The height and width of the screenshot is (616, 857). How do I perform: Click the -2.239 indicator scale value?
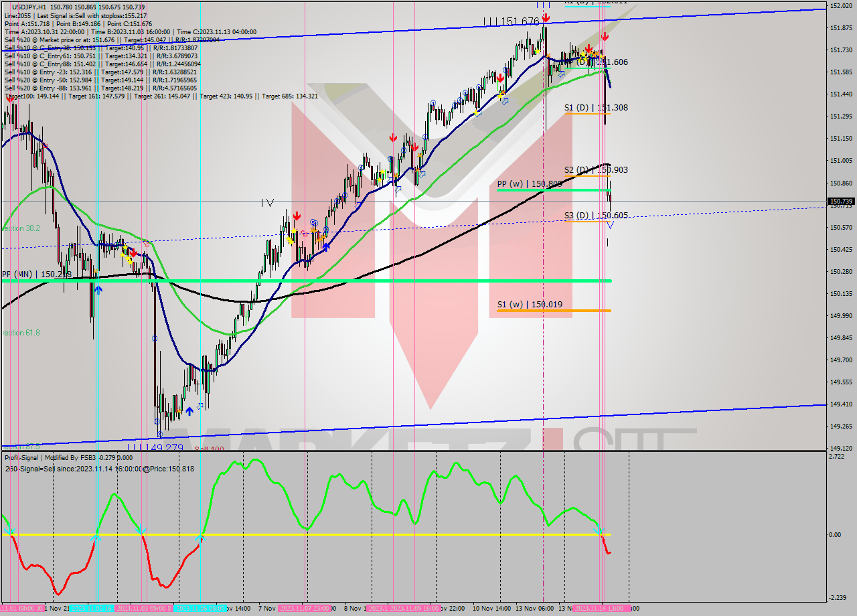coord(838,598)
